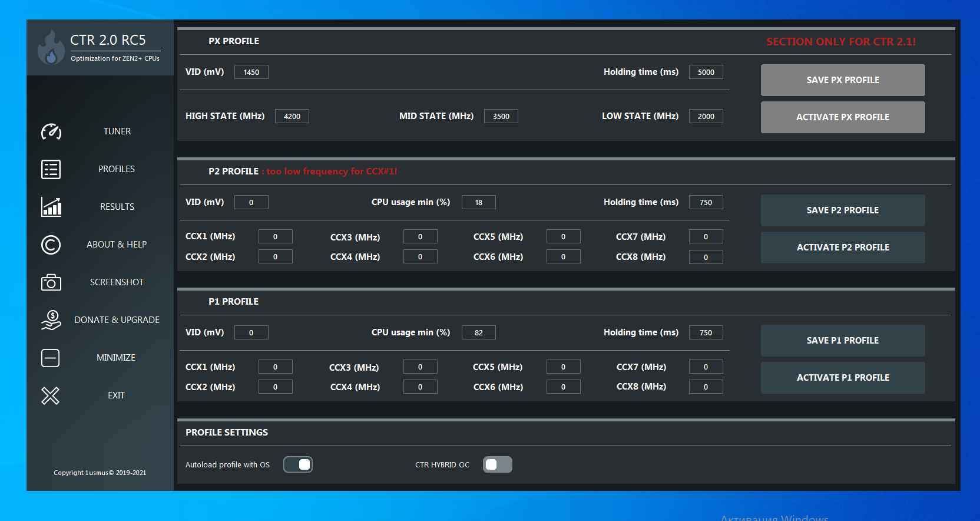This screenshot has width=980, height=521.
Task: Toggle CTR HYBRID OC switch
Action: 498,464
